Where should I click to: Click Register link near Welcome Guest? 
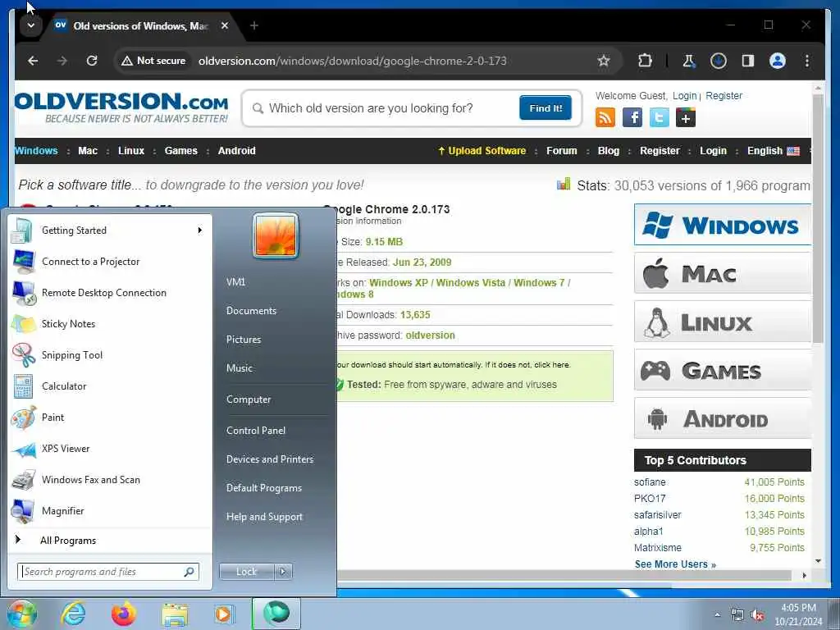724,95
